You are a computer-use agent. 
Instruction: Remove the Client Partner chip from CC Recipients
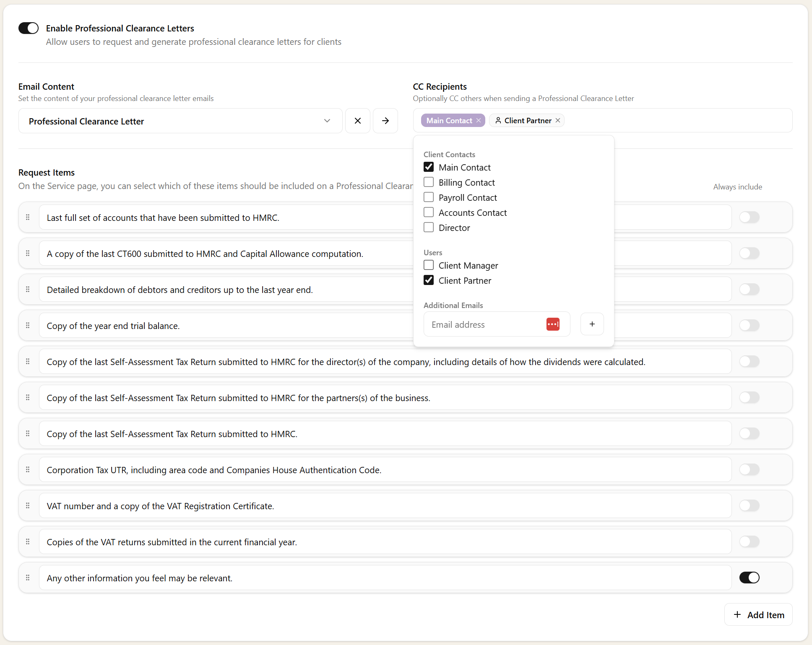point(558,120)
